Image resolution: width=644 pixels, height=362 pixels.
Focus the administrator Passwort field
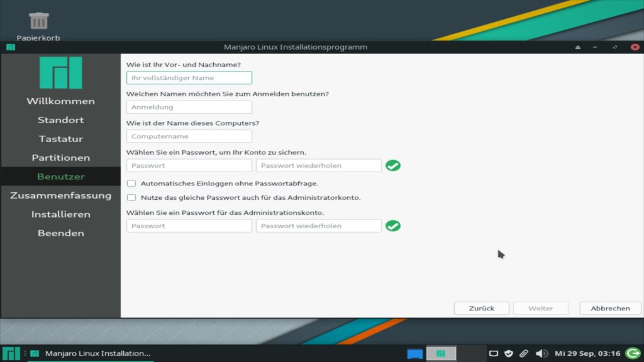pyautogui.click(x=189, y=226)
